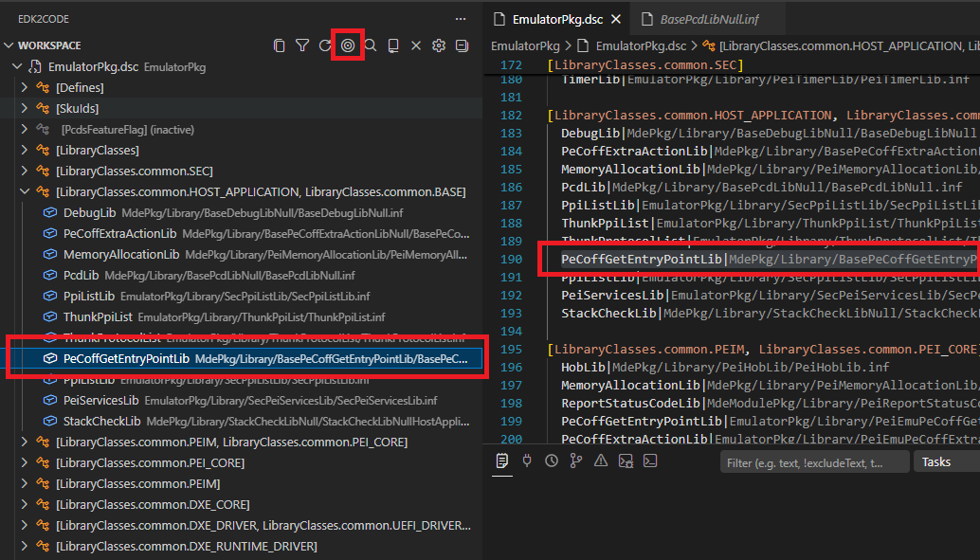The width and height of the screenshot is (980, 560).
Task: Select MemoryAllocationLib tree row
Action: pyautogui.click(x=242, y=254)
